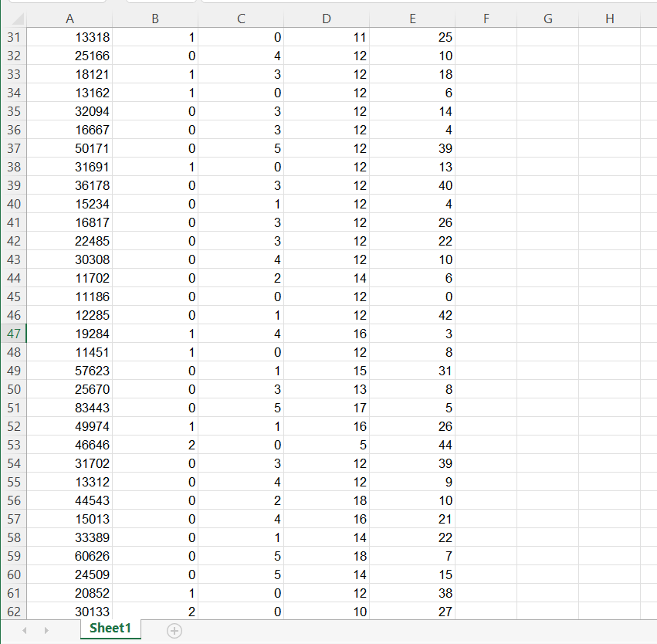Click cell containing 83443
This screenshot has width=657, height=644.
[69, 408]
